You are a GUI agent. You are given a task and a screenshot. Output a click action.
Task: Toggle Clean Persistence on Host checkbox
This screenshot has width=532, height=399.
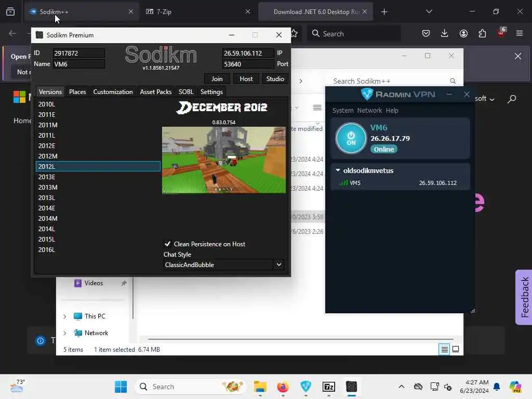tap(167, 244)
